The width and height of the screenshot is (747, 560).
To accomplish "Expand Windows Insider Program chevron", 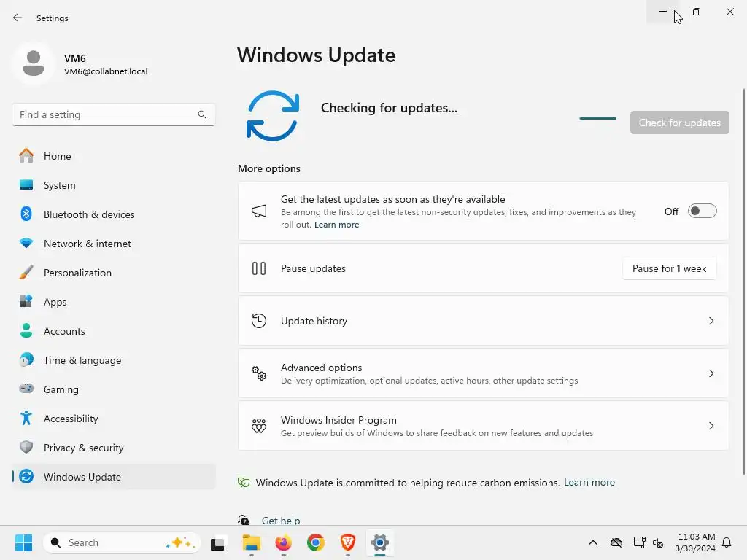I will [711, 426].
